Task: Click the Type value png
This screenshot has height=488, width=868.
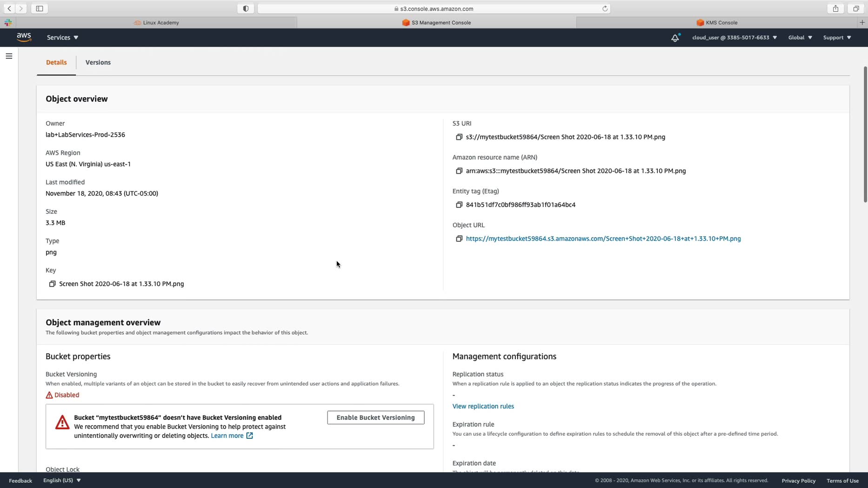Action: (x=51, y=252)
